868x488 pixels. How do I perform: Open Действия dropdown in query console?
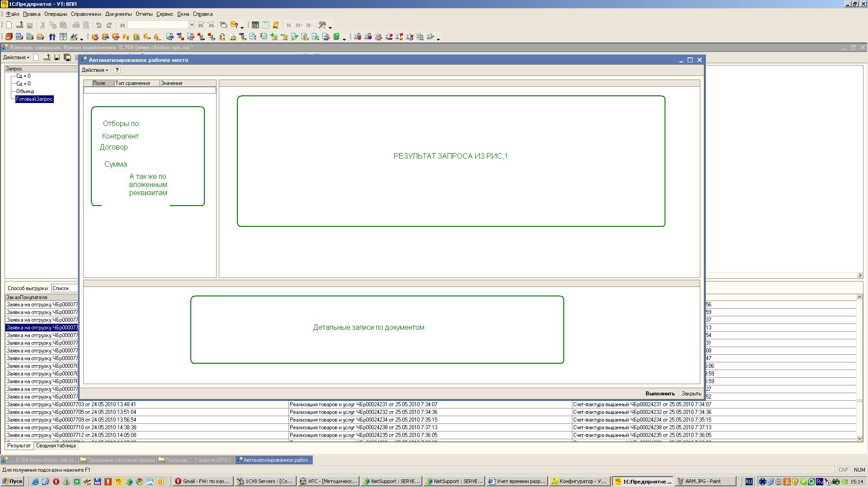16,57
